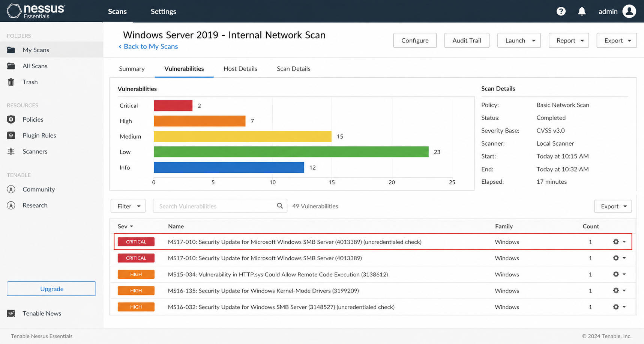Click the Tenable News icon
644x344 pixels.
tap(11, 313)
